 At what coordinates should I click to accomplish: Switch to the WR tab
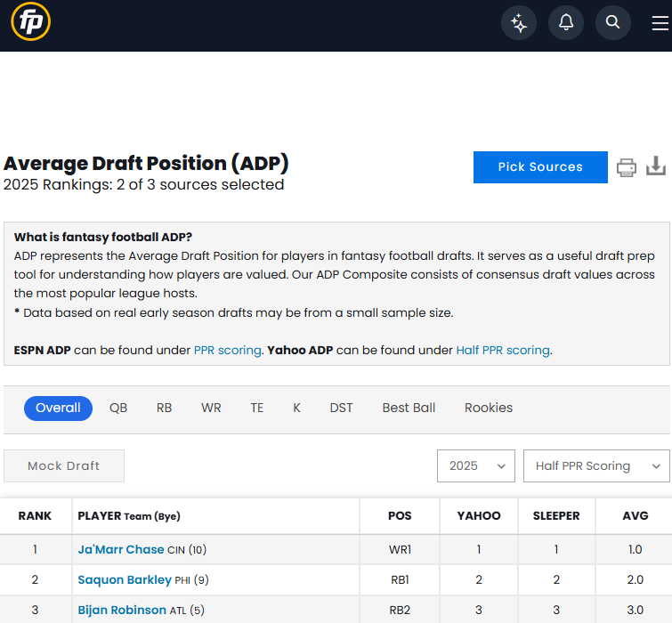(x=211, y=408)
